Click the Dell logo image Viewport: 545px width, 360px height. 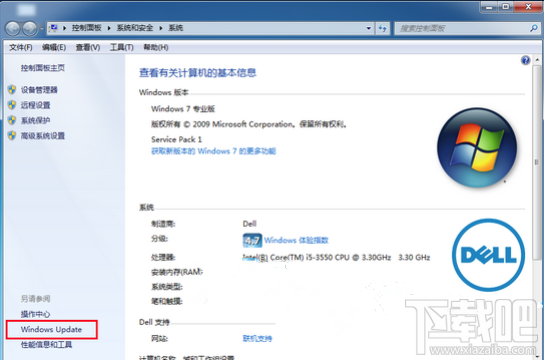(488, 255)
